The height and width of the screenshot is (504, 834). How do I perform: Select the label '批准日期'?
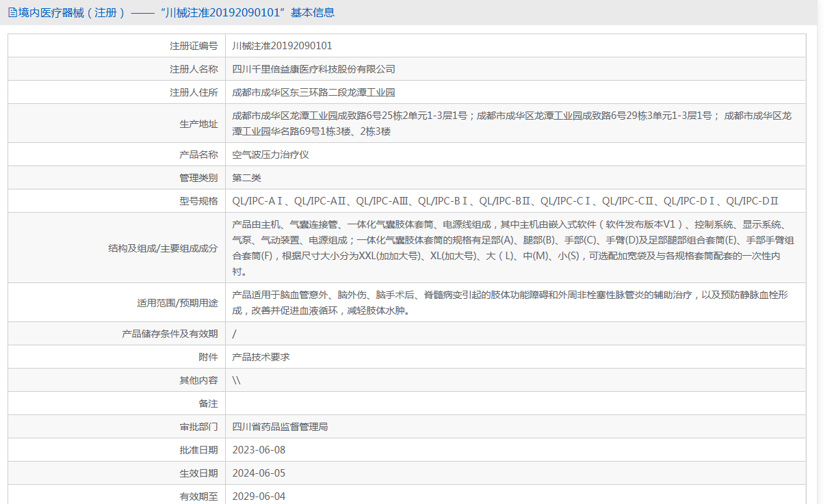[x=198, y=450]
